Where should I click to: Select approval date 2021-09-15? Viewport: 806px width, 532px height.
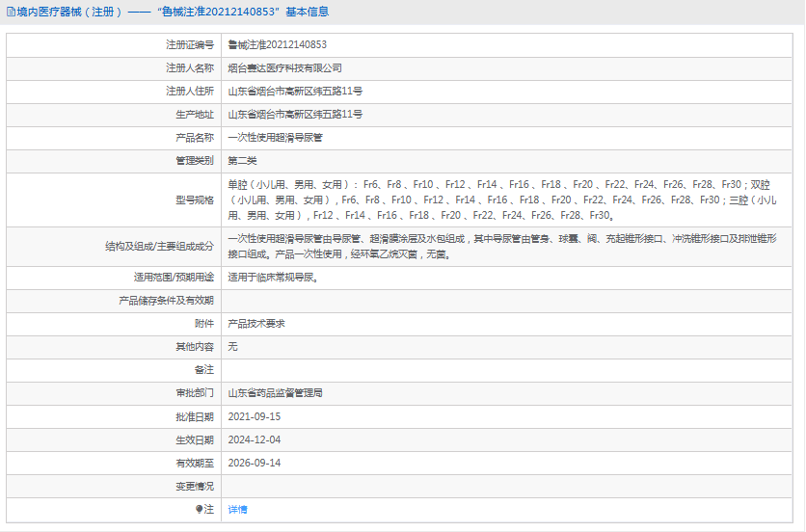(255, 416)
